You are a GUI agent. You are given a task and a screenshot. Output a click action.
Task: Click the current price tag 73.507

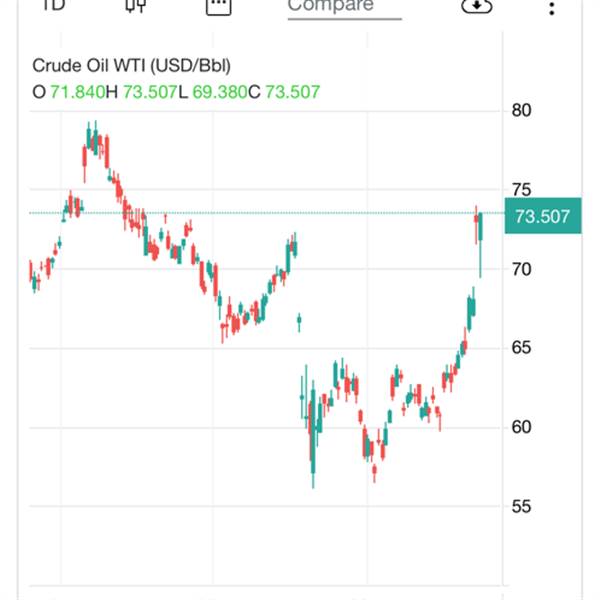pyautogui.click(x=543, y=216)
